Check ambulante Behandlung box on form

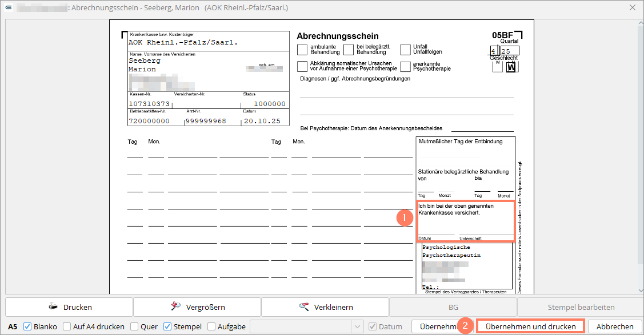[302, 50]
